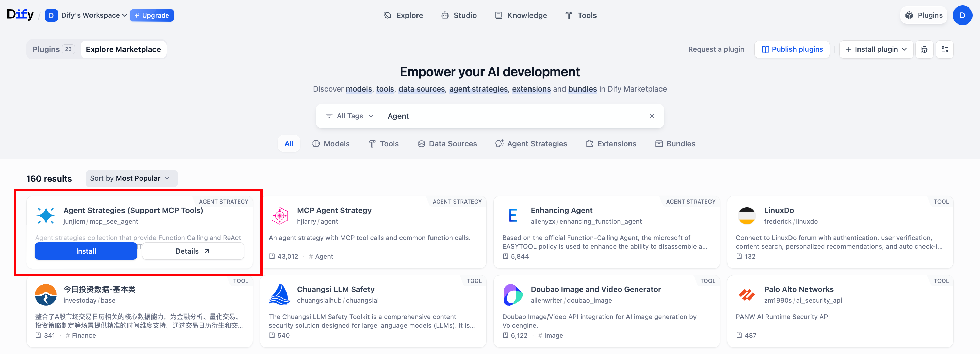Click the MCP Agent Strategy plugin icon

pos(280,216)
